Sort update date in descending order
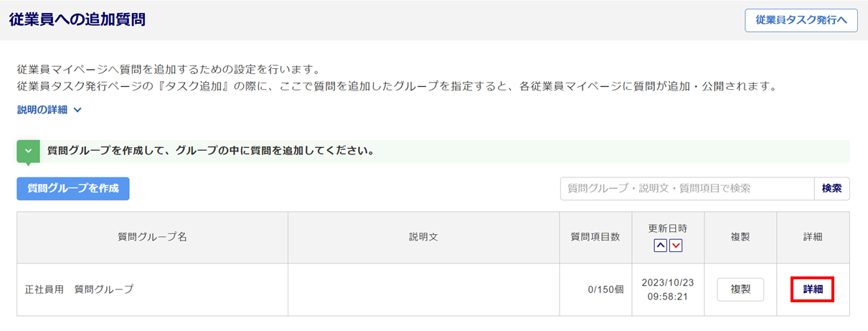The width and height of the screenshot is (868, 331). click(x=675, y=246)
